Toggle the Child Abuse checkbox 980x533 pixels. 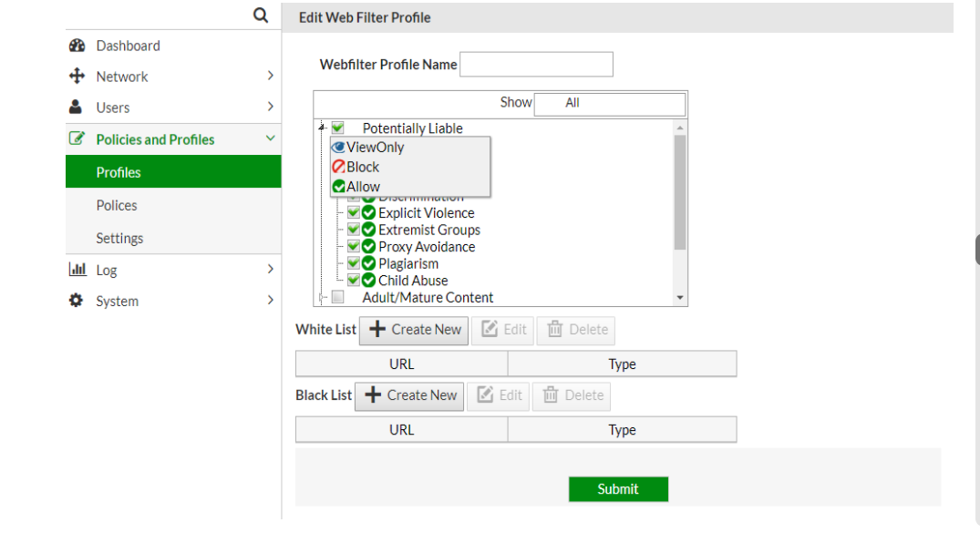coord(353,280)
